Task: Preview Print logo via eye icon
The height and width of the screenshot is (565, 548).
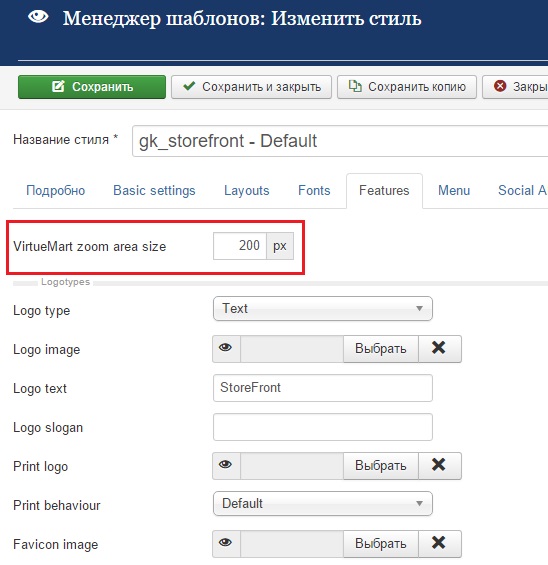Action: click(x=226, y=465)
